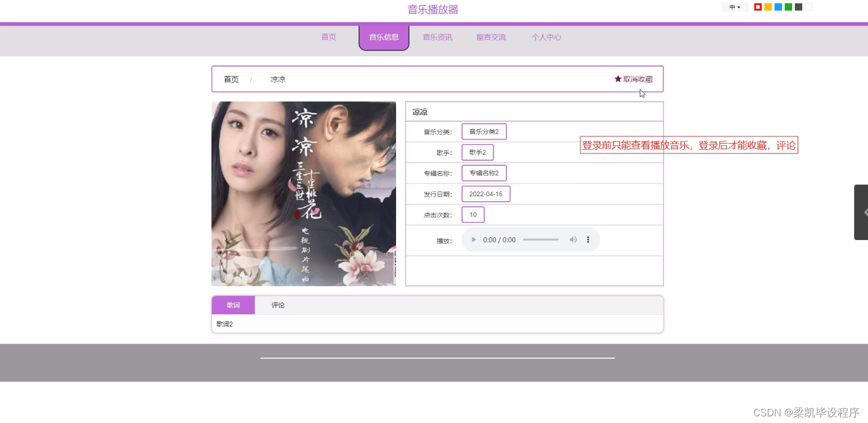This screenshot has height=423, width=868.
Task: Open the 中 language dropdown
Action: [x=734, y=7]
